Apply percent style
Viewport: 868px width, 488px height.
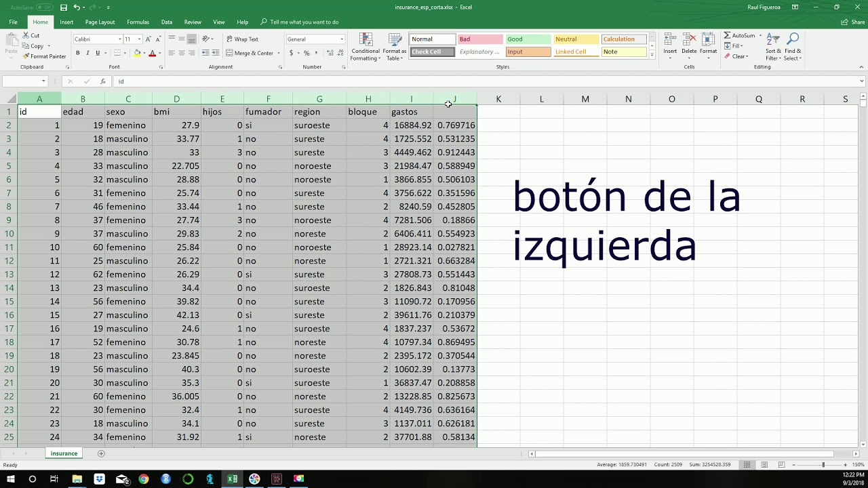point(307,53)
